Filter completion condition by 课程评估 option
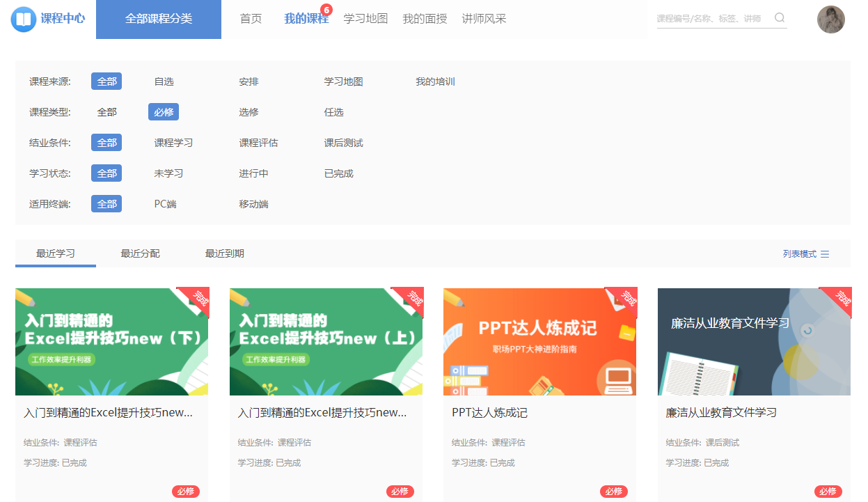 (x=258, y=143)
